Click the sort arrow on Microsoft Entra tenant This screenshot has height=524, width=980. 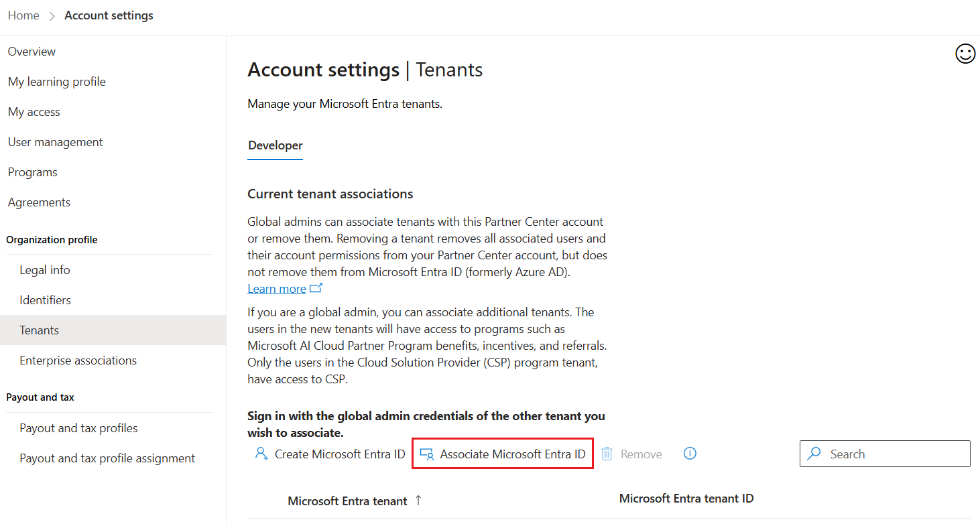point(417,499)
